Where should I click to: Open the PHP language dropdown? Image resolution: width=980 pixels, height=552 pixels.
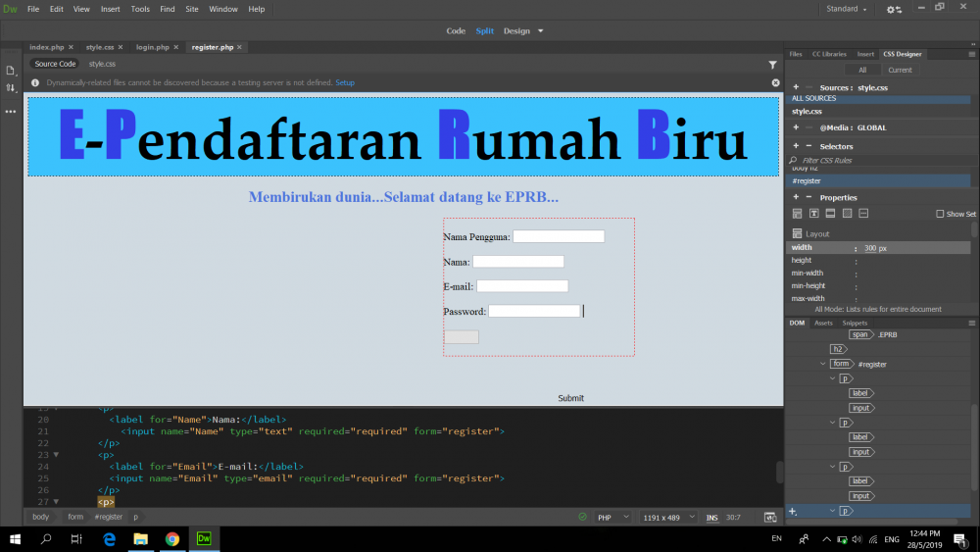[x=613, y=518]
